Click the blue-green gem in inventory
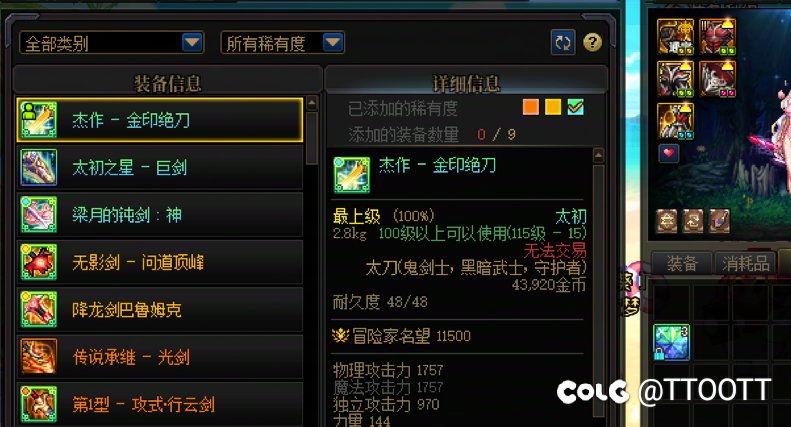The height and width of the screenshot is (427, 791). pyautogui.click(x=671, y=343)
